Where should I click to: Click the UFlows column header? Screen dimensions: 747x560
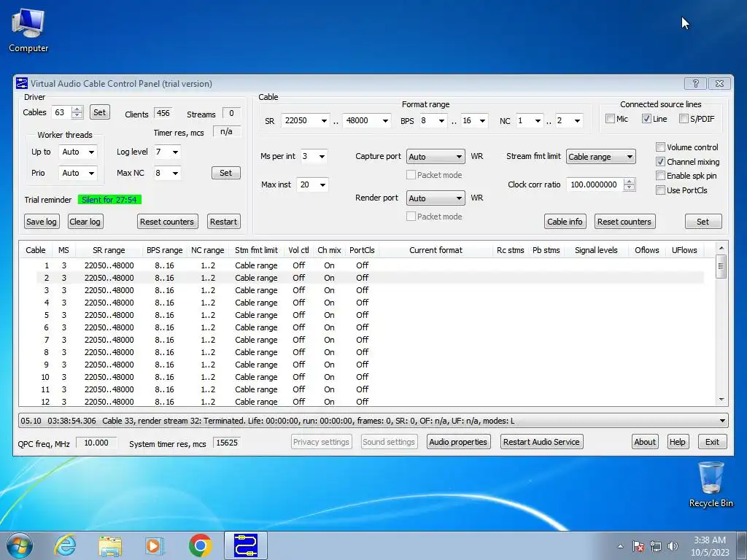684,250
